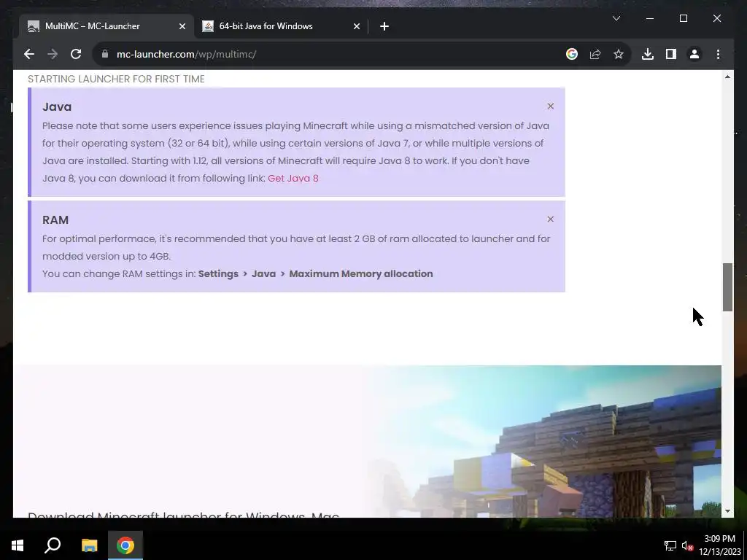Open the Chrome three-dot menu
The height and width of the screenshot is (560, 747).
pyautogui.click(x=718, y=54)
